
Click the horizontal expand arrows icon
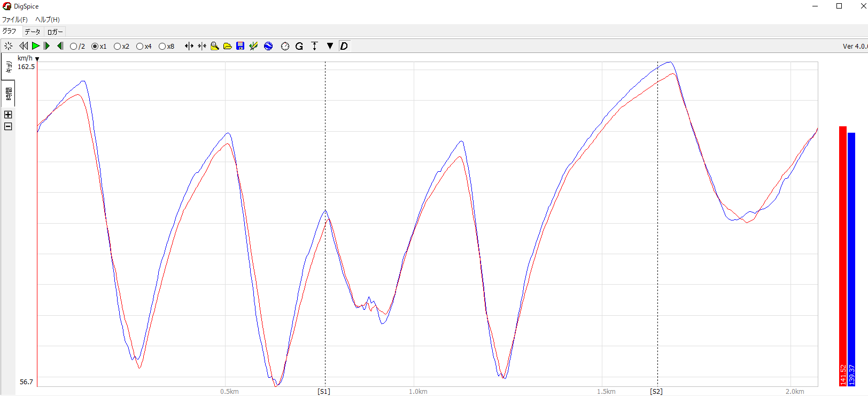pos(189,46)
